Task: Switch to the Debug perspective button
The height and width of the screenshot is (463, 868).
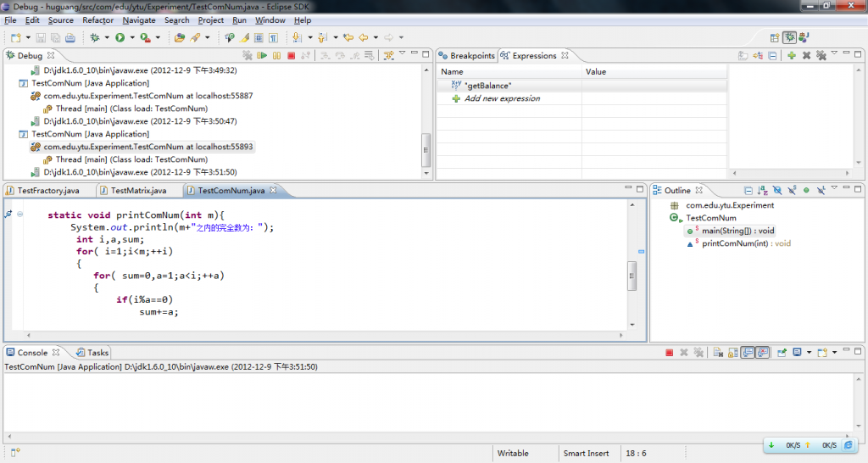Action: 789,37
